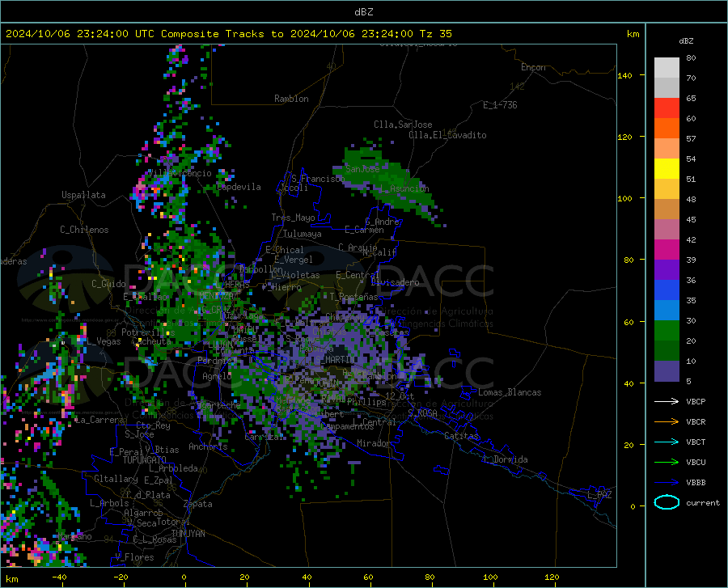This screenshot has width=728, height=588.
Task: Click the cyan VBCT arrow legend icon
Action: (x=667, y=442)
